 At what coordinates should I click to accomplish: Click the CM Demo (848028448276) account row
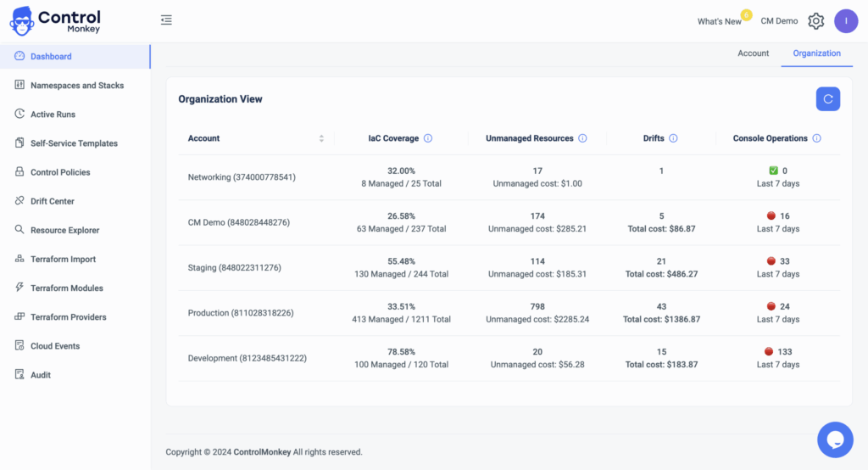point(238,222)
